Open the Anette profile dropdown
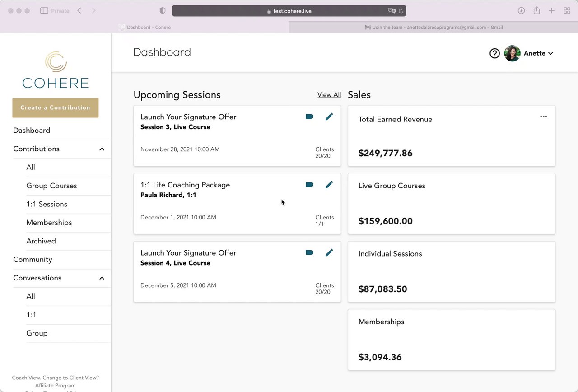This screenshot has height=392, width=578. pos(537,53)
